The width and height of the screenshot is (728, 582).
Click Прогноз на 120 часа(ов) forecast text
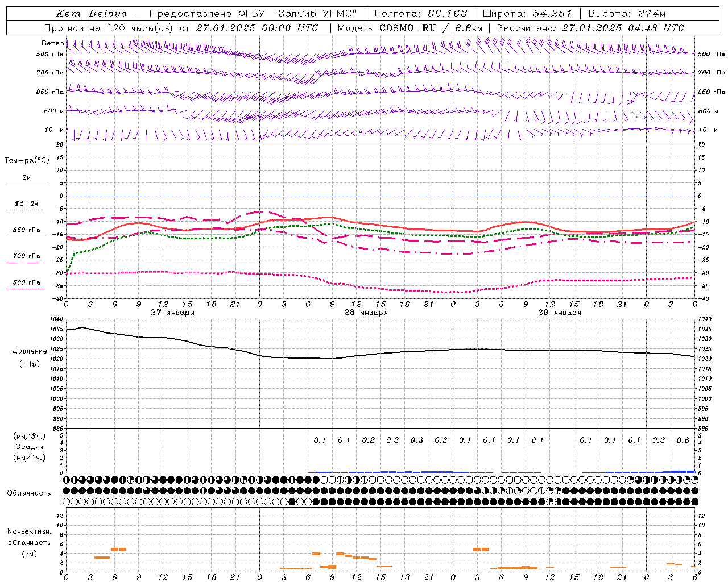109,28
